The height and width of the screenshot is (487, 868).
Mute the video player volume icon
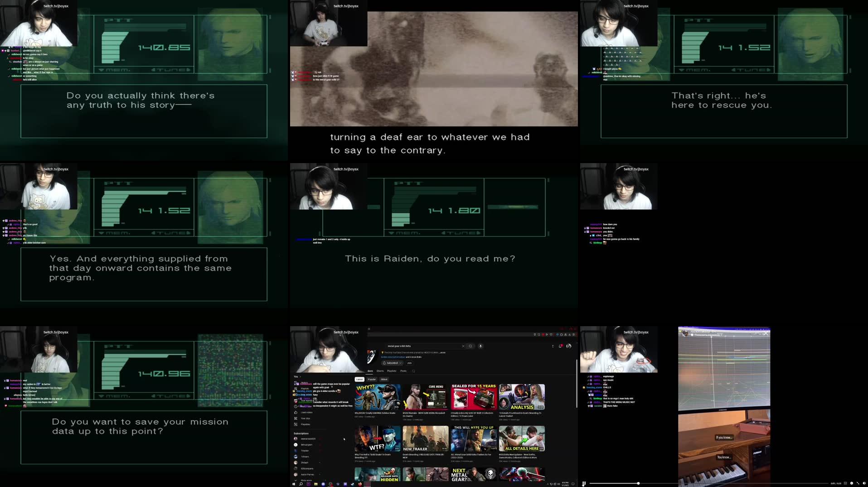pyautogui.click(x=864, y=483)
